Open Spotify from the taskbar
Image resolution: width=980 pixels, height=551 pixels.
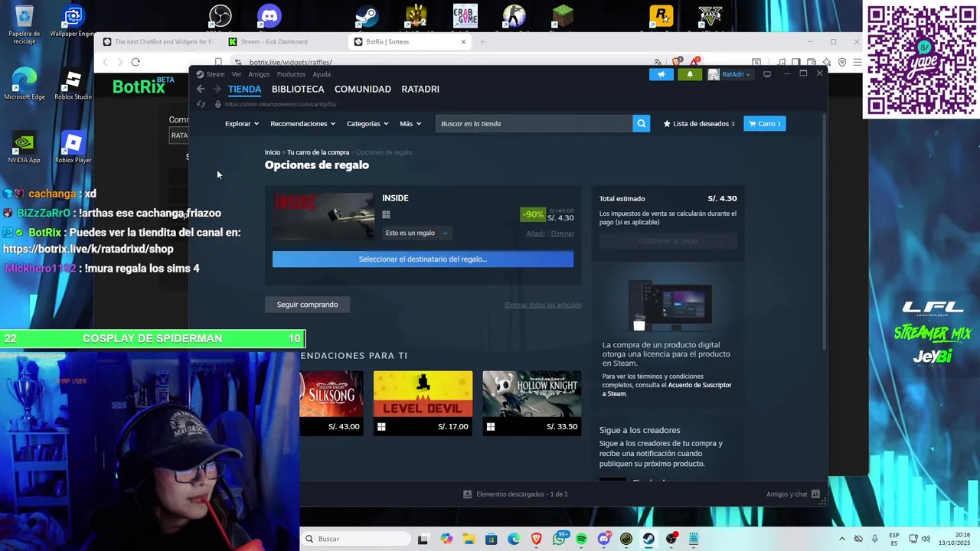pyautogui.click(x=581, y=539)
